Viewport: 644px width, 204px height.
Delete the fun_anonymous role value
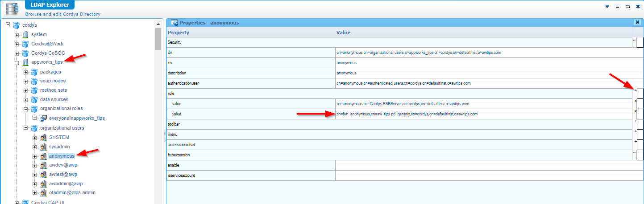point(636,111)
